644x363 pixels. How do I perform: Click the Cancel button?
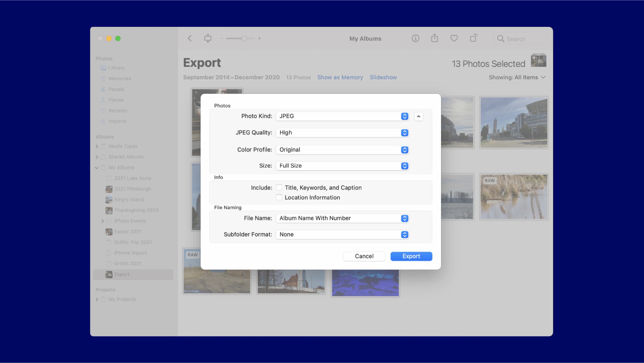click(364, 256)
